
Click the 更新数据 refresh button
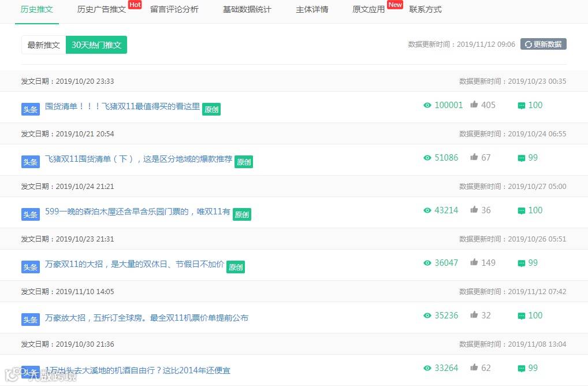click(544, 44)
